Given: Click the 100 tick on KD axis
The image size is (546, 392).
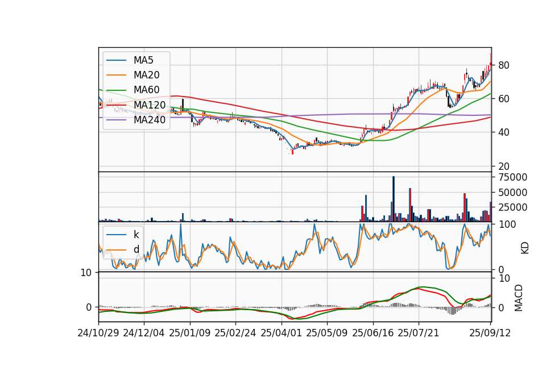Looking at the screenshot, I should pos(507,224).
